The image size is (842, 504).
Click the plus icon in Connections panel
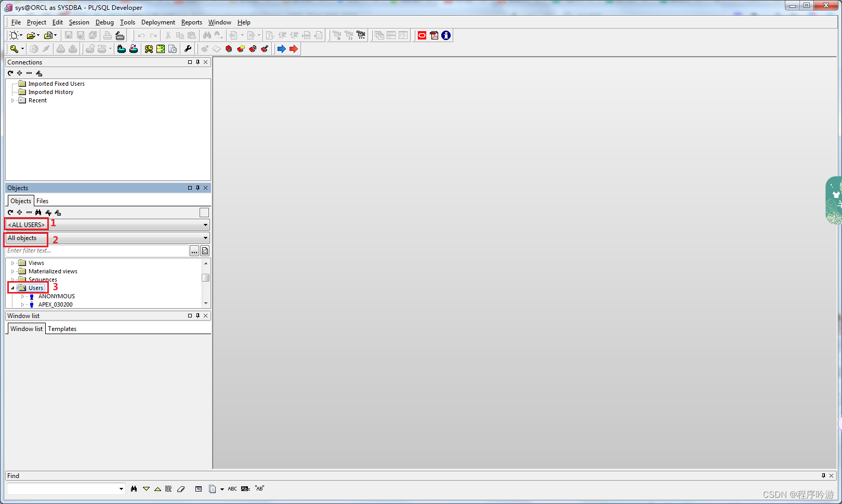tap(20, 73)
